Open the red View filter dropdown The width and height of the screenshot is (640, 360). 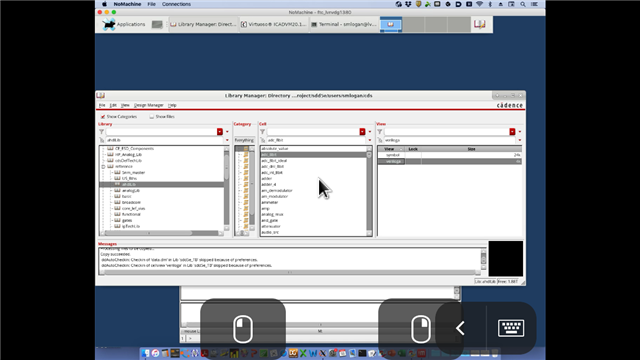(x=512, y=132)
